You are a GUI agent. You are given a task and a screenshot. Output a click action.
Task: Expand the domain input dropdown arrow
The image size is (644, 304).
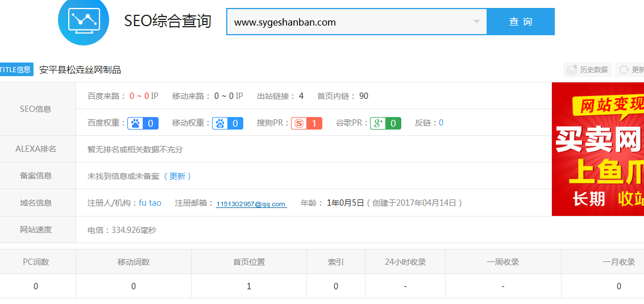click(x=476, y=22)
